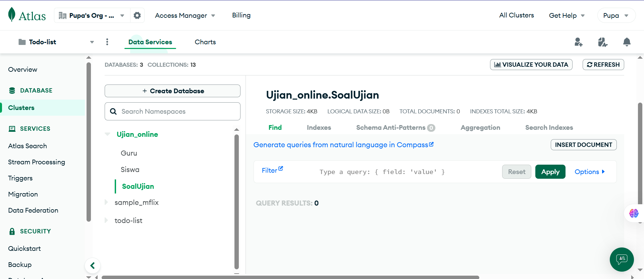Switch to the Indexes tab
This screenshot has width=644, height=279.
[x=319, y=127]
